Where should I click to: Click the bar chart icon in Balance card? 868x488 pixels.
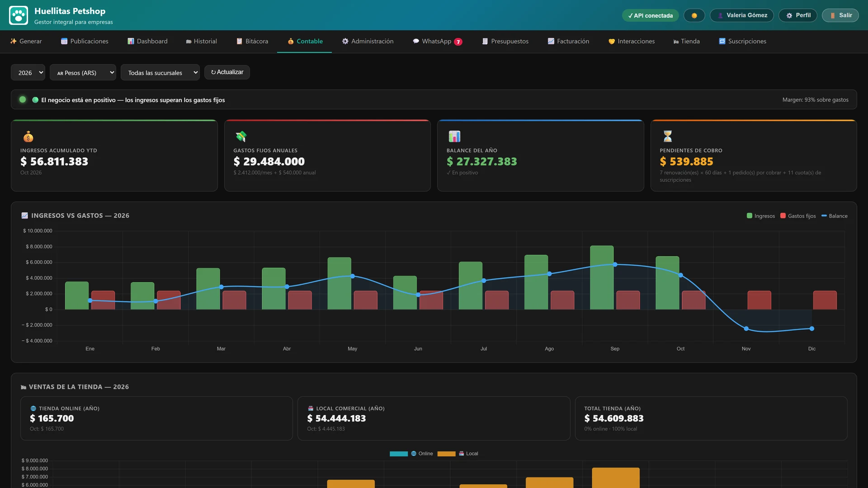454,136
